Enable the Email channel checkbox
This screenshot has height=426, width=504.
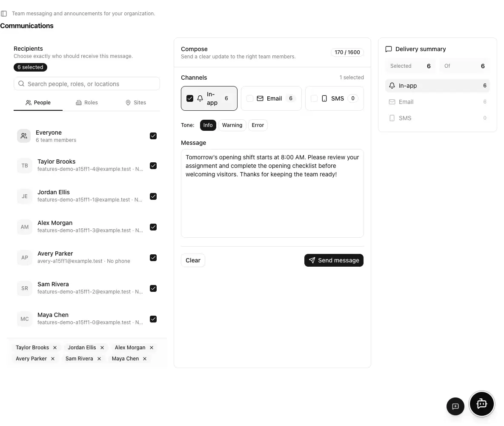point(250,98)
